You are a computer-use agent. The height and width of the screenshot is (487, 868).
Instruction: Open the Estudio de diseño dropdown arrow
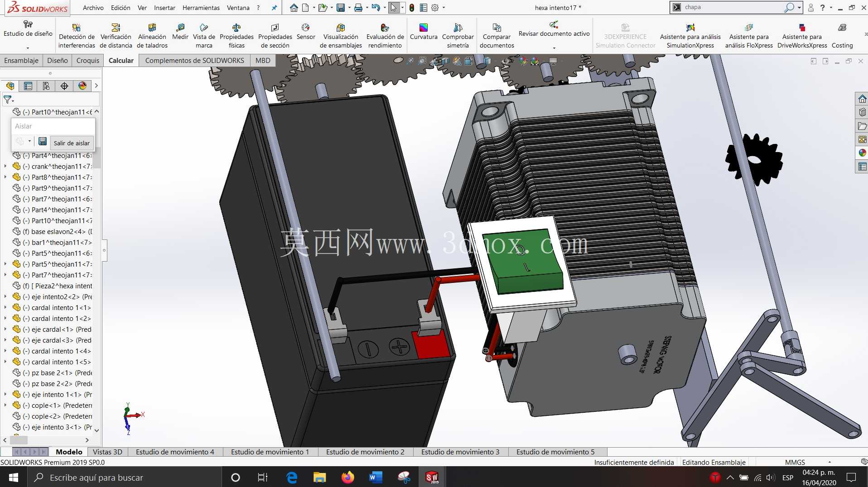(28, 48)
